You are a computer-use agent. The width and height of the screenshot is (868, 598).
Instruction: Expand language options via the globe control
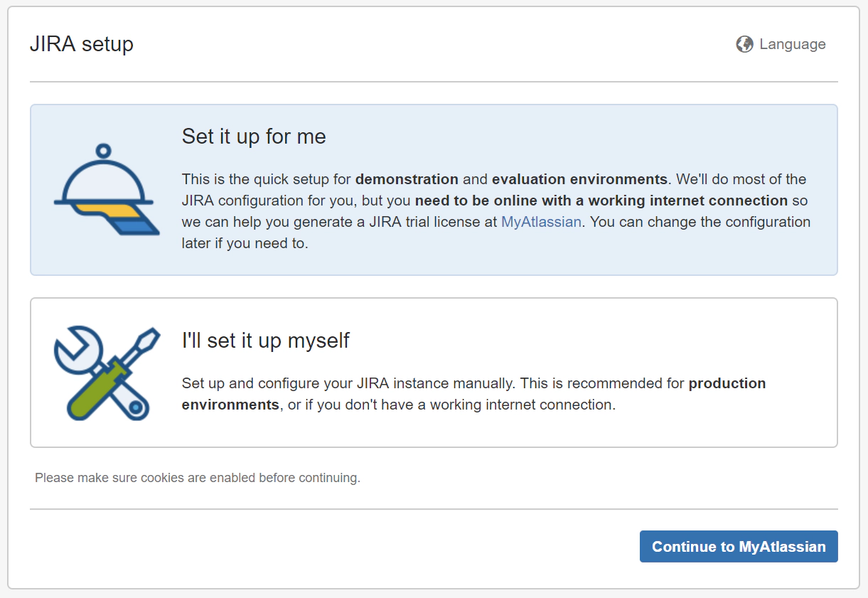743,43
